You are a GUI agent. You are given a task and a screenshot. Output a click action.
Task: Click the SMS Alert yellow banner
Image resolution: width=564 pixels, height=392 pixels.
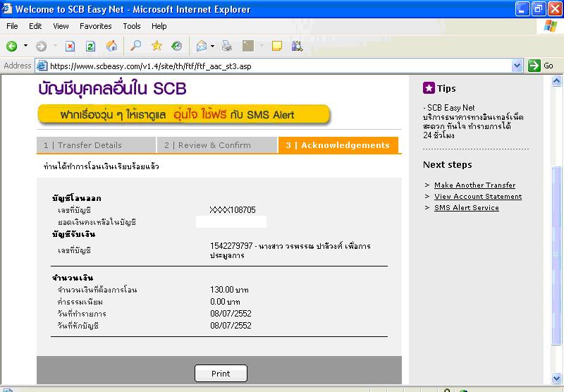pos(184,115)
